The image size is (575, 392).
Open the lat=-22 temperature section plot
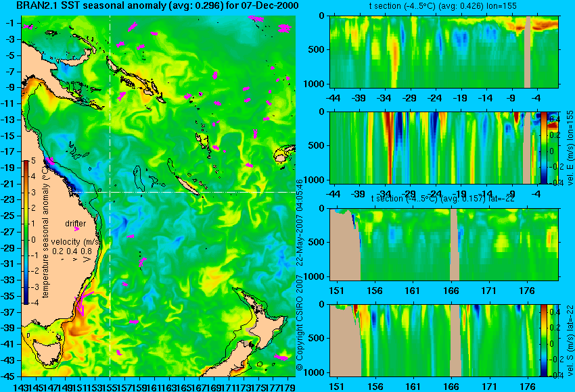(x=444, y=245)
